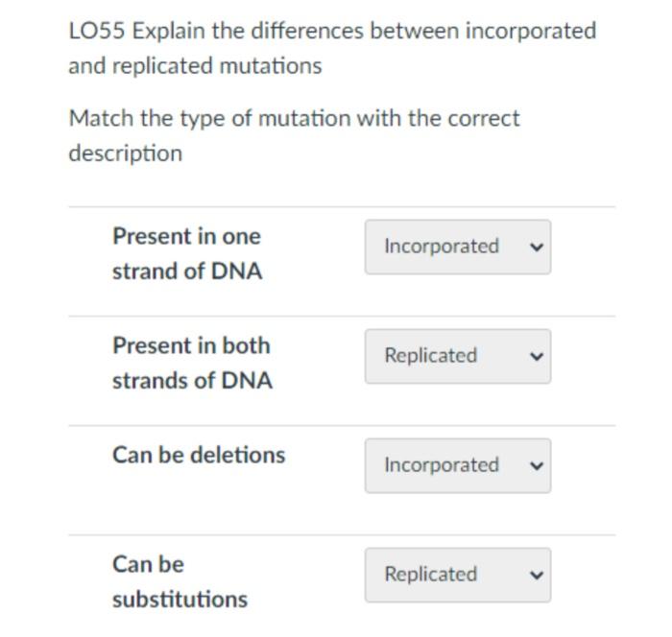
Task: Click 'and replicated mutations' heading line
Action: 195,66
